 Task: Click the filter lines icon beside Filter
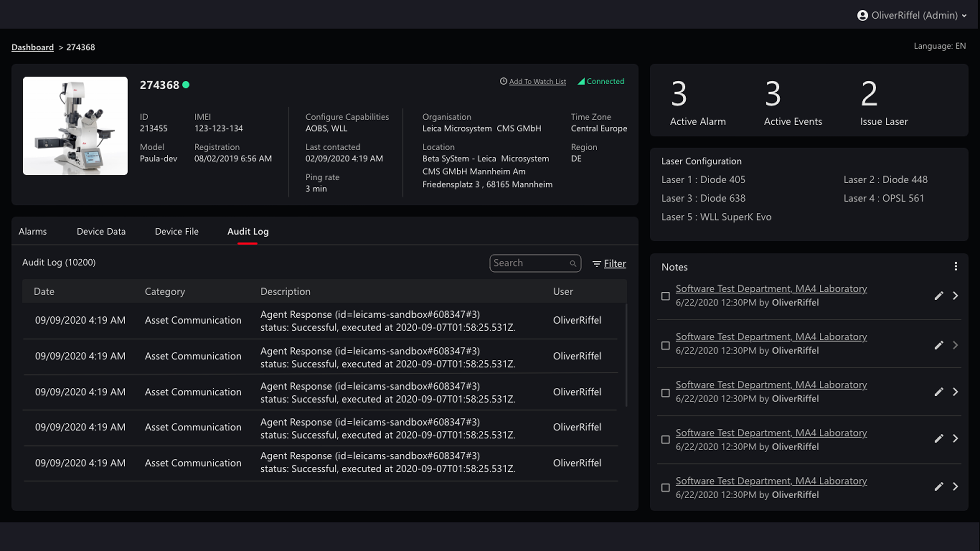596,264
